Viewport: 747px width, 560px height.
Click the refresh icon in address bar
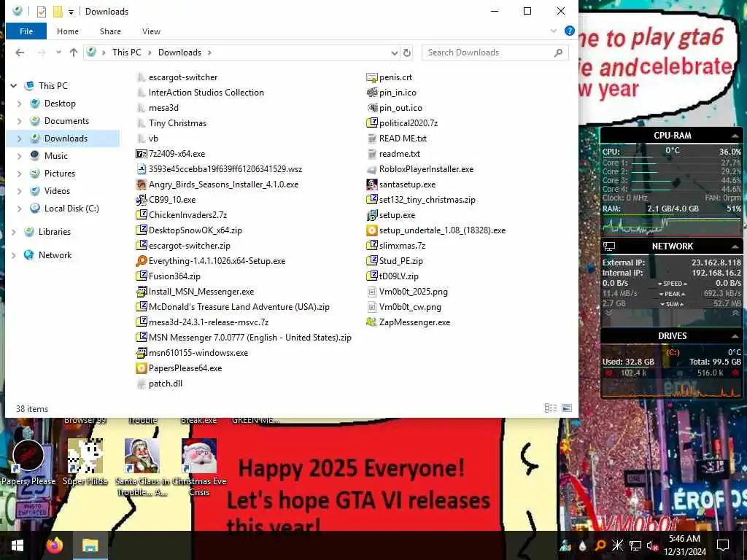tap(407, 52)
